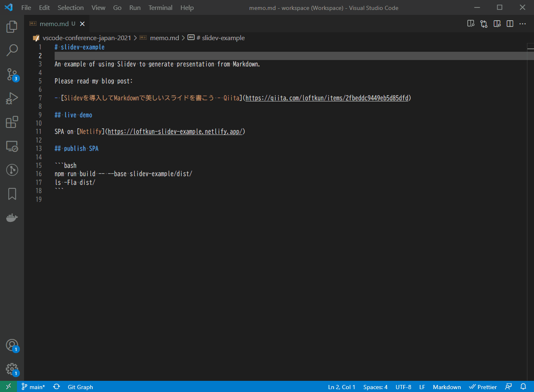Screen dimensions: 534x392
Task: Change end-of-line sequence via LF
Action: [x=422, y=387]
